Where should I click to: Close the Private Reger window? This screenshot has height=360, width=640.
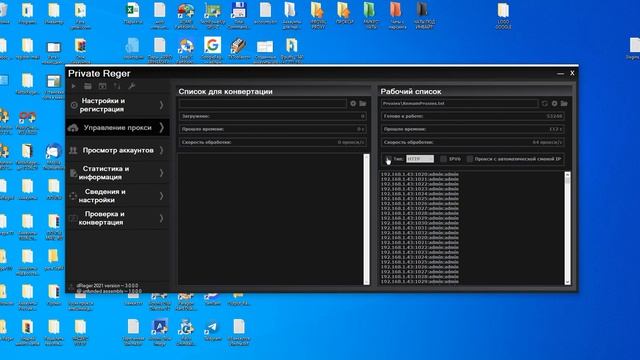pyautogui.click(x=572, y=73)
